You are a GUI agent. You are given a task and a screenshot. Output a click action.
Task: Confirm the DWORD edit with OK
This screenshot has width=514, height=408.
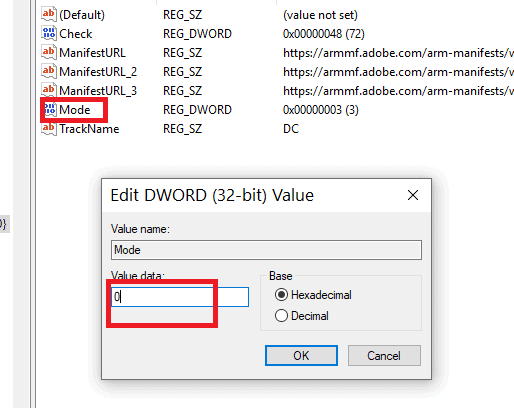(x=301, y=356)
